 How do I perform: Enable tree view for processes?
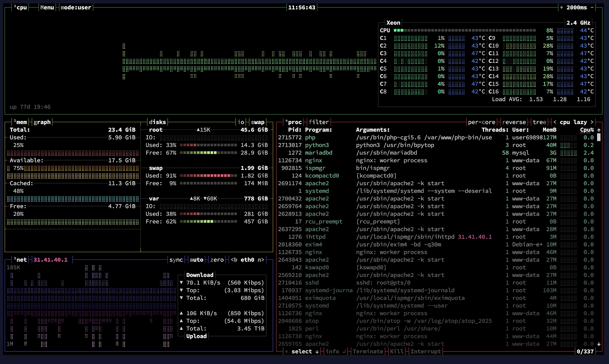(x=539, y=122)
